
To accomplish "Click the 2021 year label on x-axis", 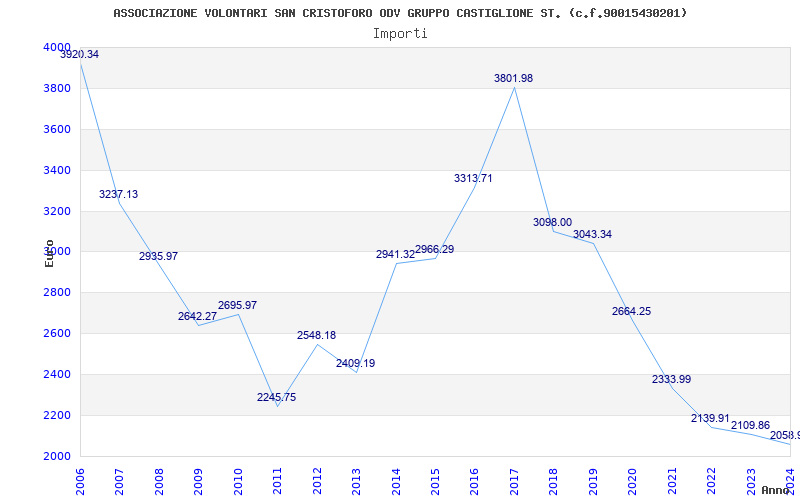I will [672, 481].
